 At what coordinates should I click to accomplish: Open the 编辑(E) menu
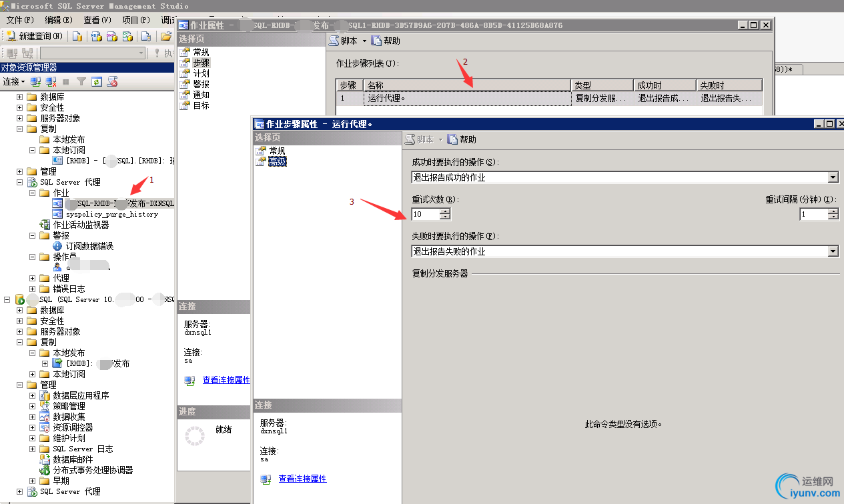coord(58,20)
